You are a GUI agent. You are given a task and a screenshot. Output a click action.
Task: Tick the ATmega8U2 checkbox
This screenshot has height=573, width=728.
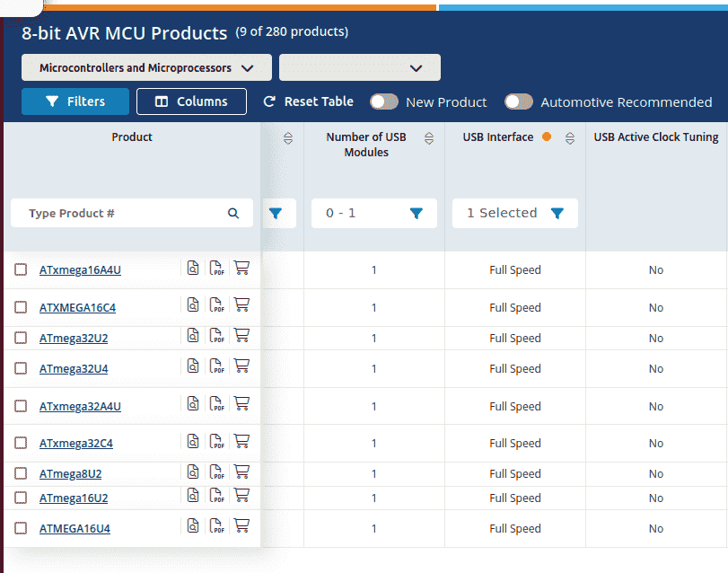[21, 473]
